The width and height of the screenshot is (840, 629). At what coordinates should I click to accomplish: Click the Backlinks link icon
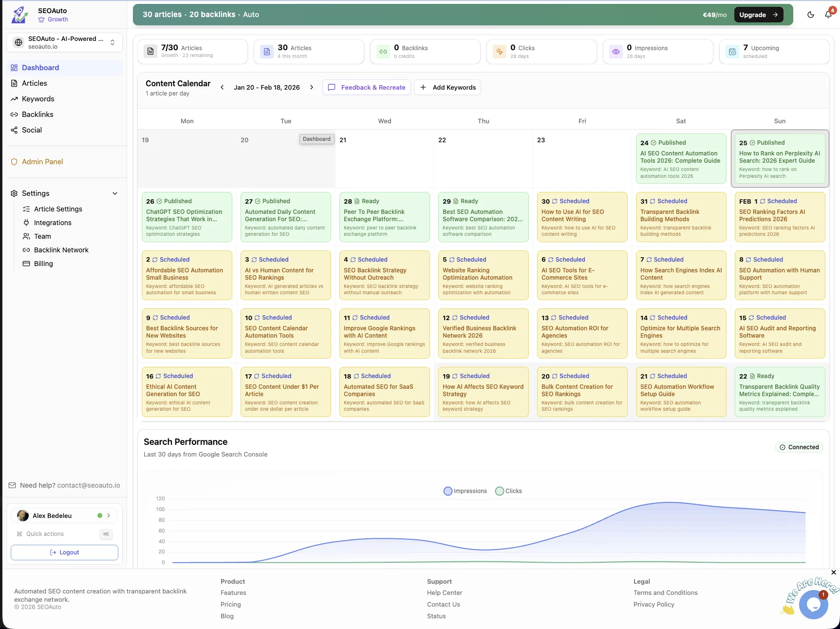(x=383, y=52)
